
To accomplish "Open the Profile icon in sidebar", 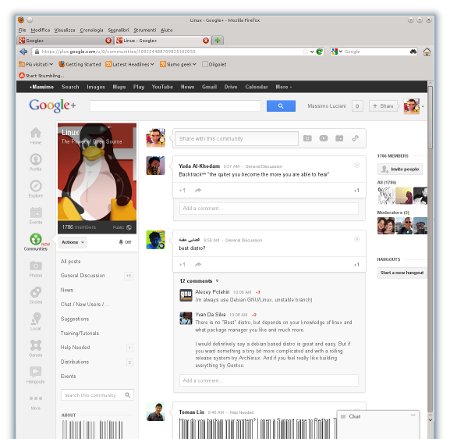I will (x=35, y=160).
